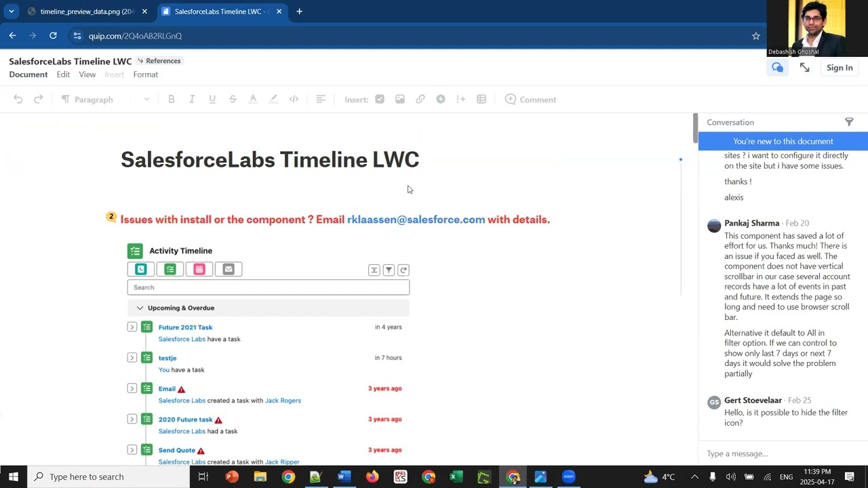Select the highlight marker tool

coord(273,100)
